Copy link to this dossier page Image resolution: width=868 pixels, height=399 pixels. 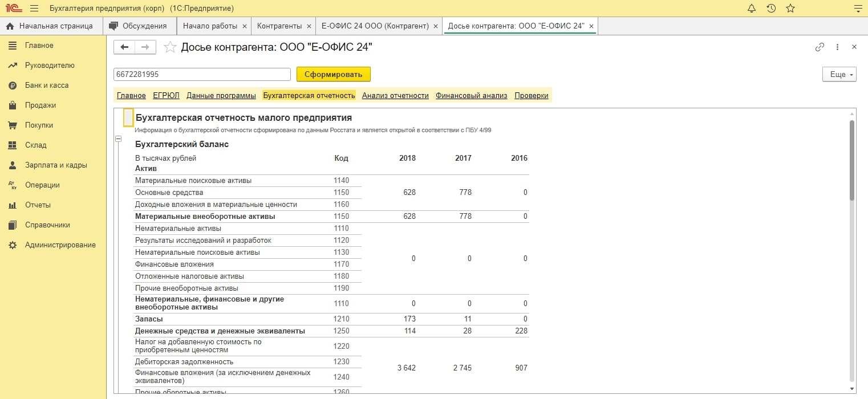click(x=820, y=47)
